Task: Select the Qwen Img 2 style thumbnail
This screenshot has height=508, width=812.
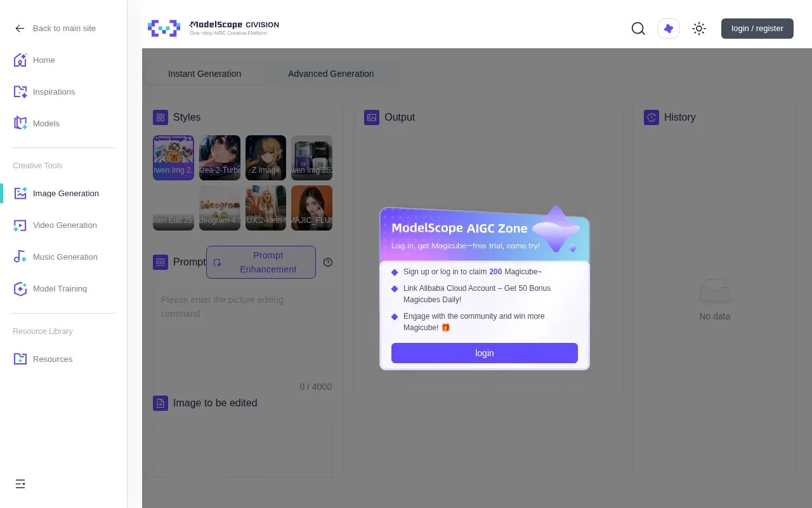Action: [x=173, y=157]
